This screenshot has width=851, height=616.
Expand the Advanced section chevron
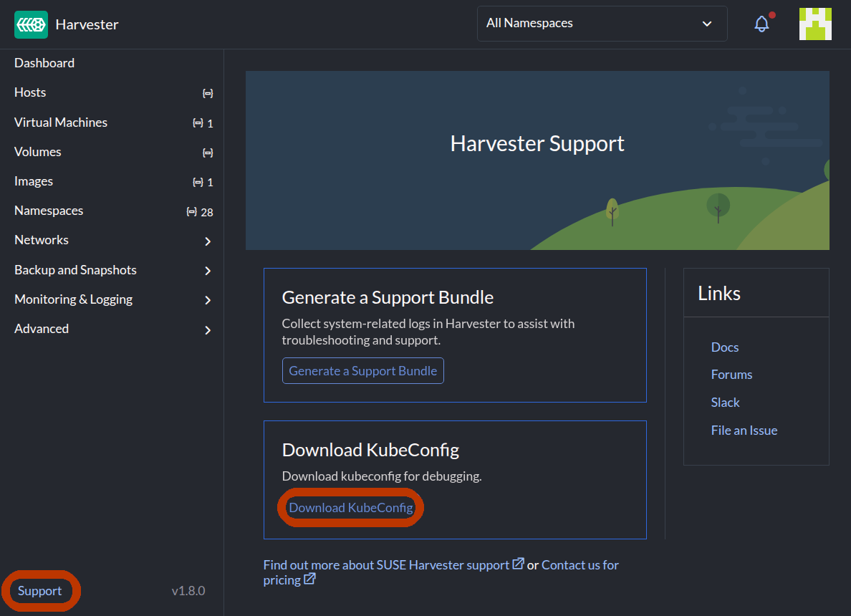(208, 329)
